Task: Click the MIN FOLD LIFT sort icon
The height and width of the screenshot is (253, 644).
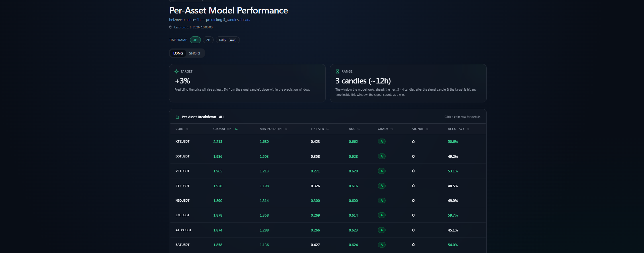Action: tap(286, 129)
